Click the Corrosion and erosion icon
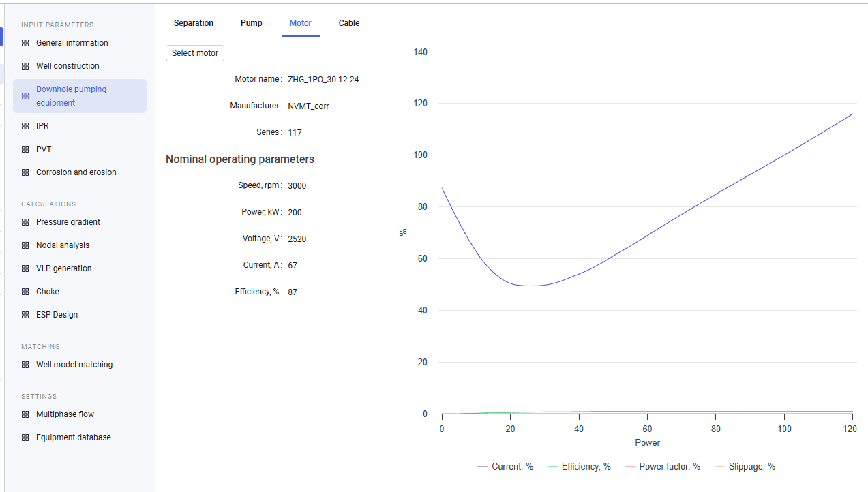The image size is (868, 492). (25, 172)
